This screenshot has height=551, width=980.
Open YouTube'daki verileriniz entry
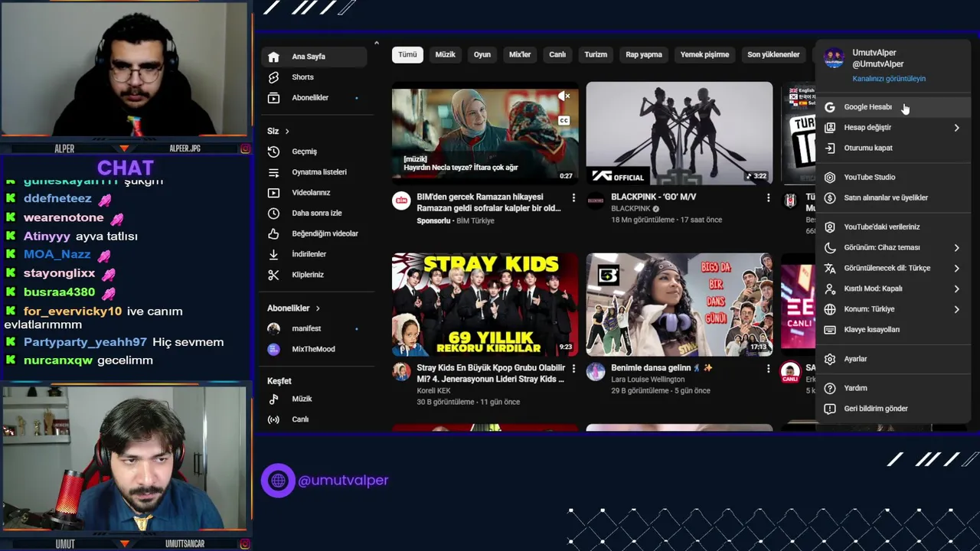click(893, 227)
